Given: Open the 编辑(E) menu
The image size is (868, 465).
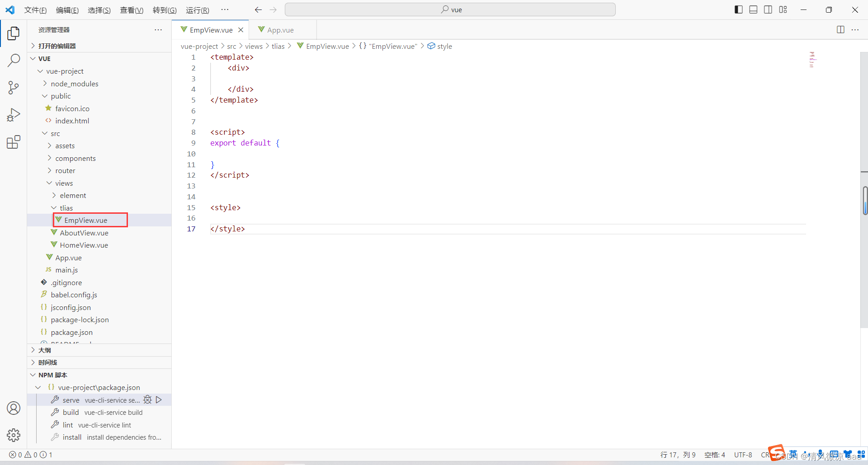Looking at the screenshot, I should tap(67, 10).
